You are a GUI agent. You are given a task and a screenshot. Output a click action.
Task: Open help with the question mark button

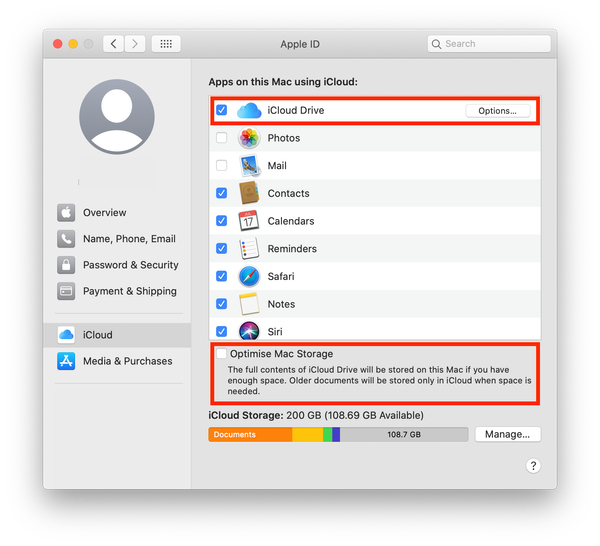point(533,466)
